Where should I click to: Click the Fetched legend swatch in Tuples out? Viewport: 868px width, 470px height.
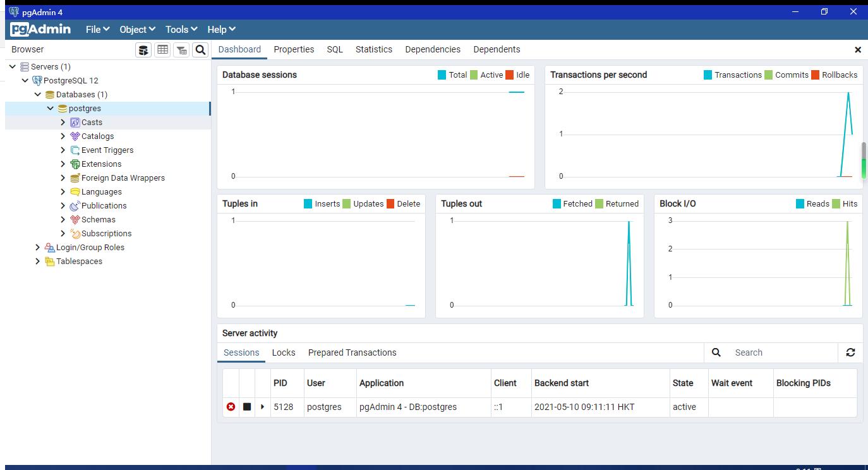[557, 203]
